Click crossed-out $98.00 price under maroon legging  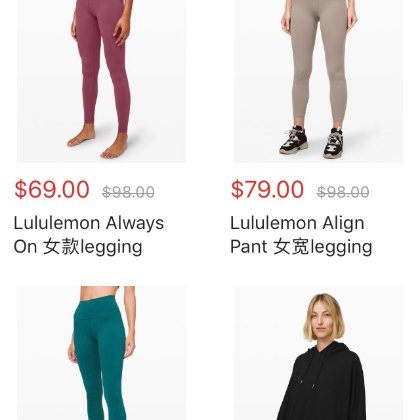pyautogui.click(x=128, y=192)
